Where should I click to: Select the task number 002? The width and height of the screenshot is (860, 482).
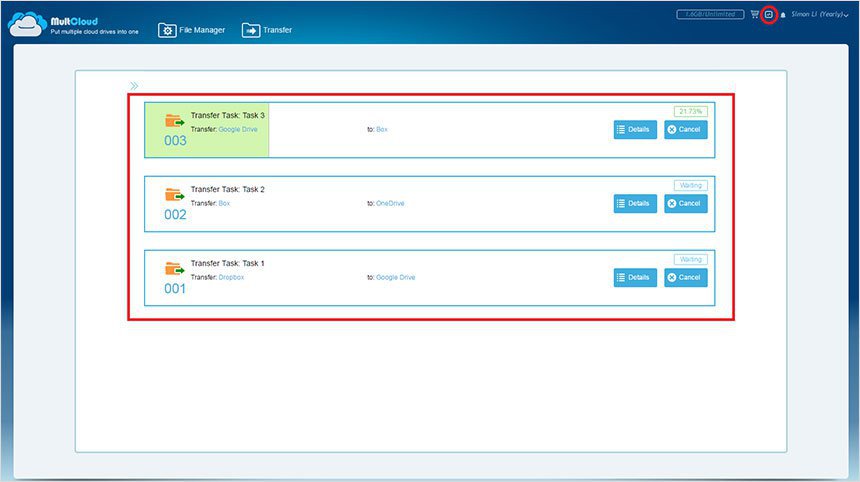pyautogui.click(x=175, y=215)
